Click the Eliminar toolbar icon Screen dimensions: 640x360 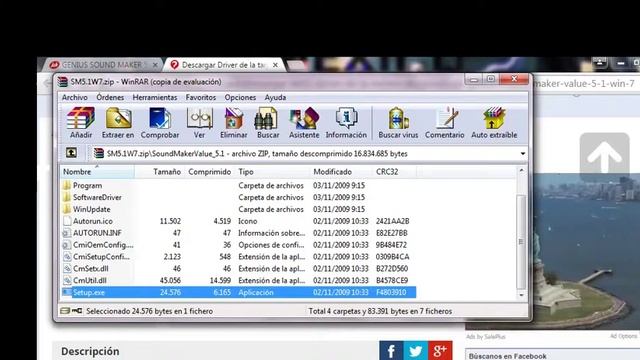pos(233,122)
